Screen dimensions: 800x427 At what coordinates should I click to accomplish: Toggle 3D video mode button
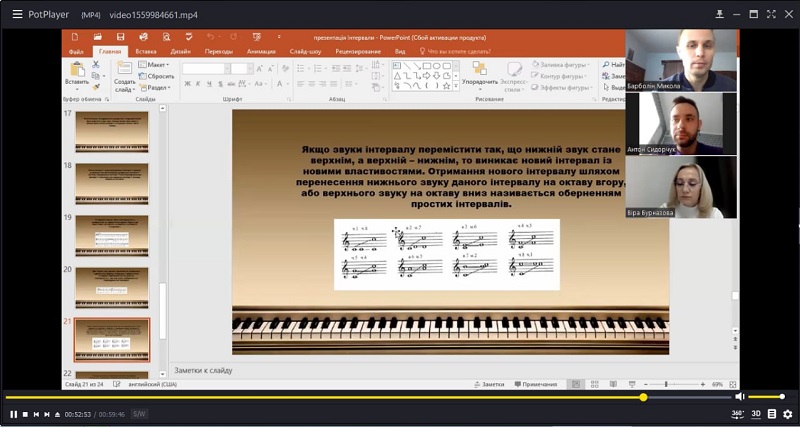click(x=756, y=414)
